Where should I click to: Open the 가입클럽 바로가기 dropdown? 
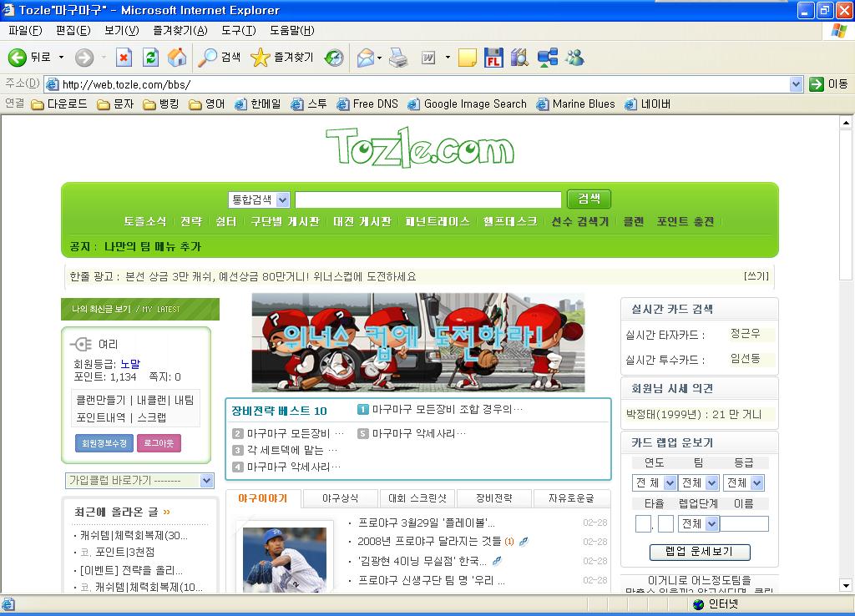pos(139,481)
